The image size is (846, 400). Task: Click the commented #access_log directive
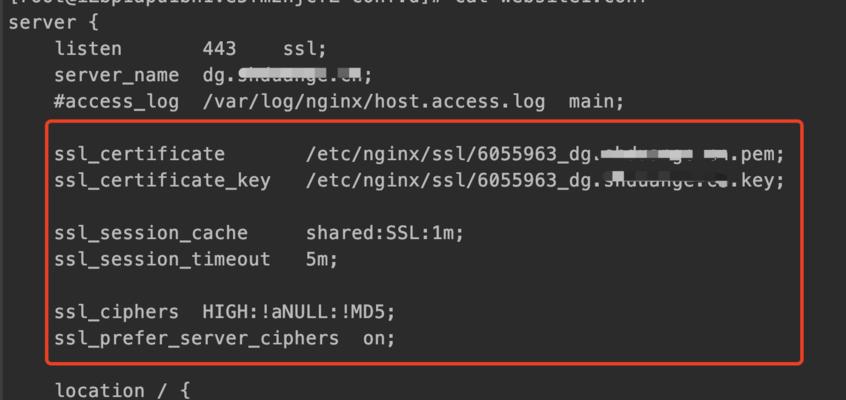pyautogui.click(x=117, y=101)
